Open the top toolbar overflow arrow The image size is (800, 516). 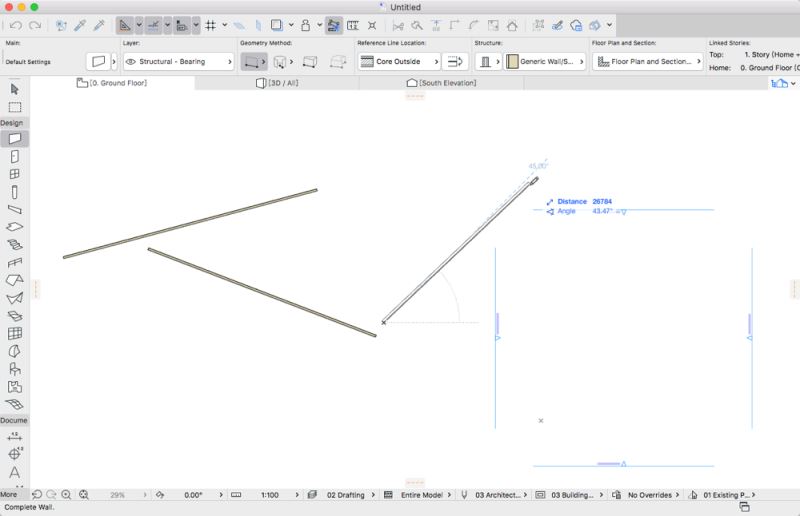coord(609,25)
